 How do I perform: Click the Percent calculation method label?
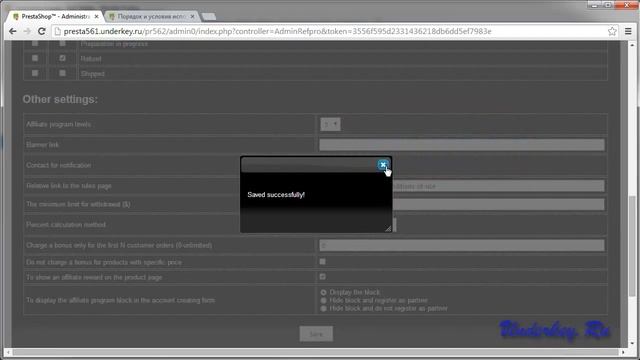66,224
